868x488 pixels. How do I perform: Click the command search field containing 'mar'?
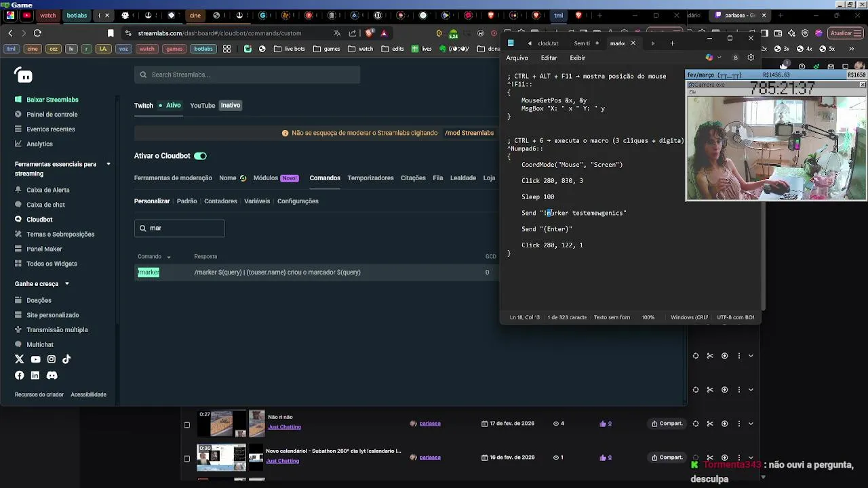179,228
